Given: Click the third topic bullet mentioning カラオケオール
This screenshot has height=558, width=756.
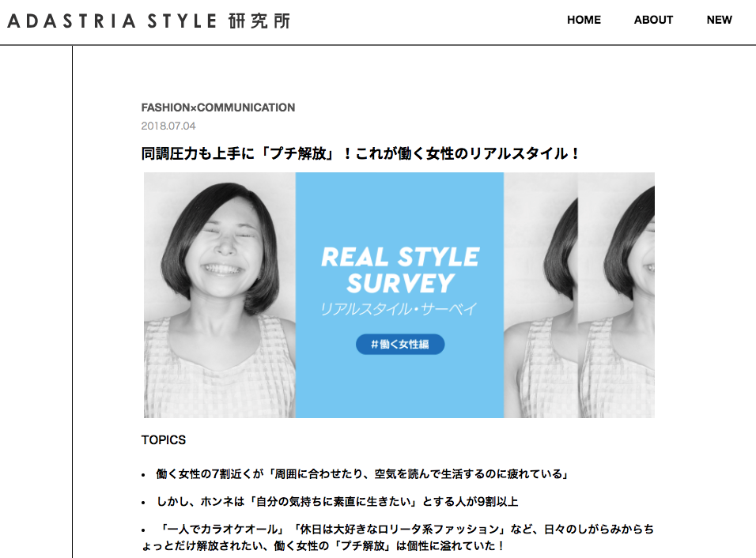Looking at the screenshot, I should pyautogui.click(x=398, y=537).
